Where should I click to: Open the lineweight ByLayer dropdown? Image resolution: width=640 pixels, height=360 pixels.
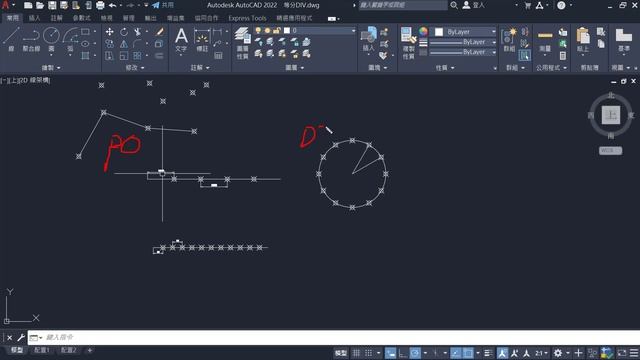463,42
